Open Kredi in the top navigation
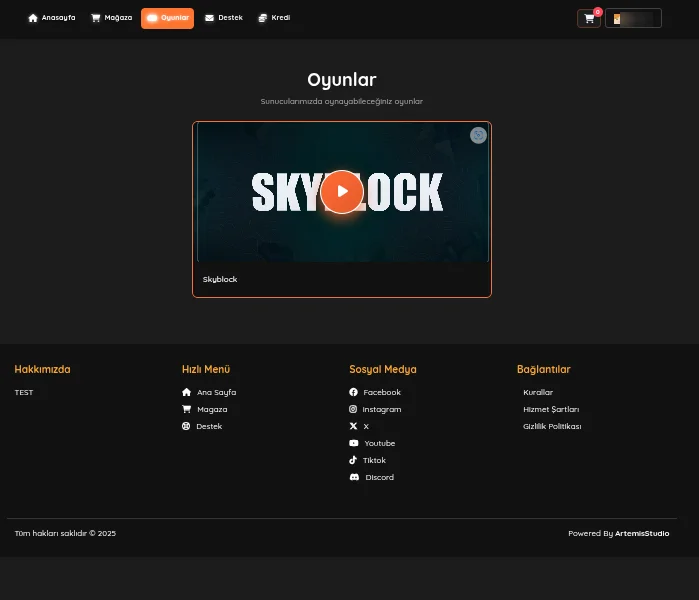The image size is (699, 600). click(274, 18)
